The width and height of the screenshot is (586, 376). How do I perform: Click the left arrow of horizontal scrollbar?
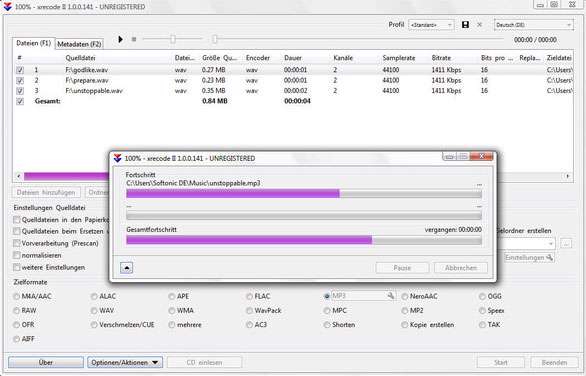(19, 176)
